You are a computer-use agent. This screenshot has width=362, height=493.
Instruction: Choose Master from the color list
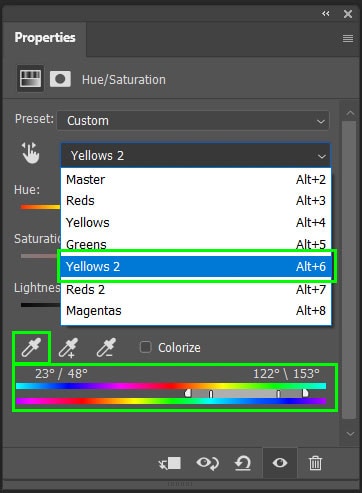coord(196,179)
